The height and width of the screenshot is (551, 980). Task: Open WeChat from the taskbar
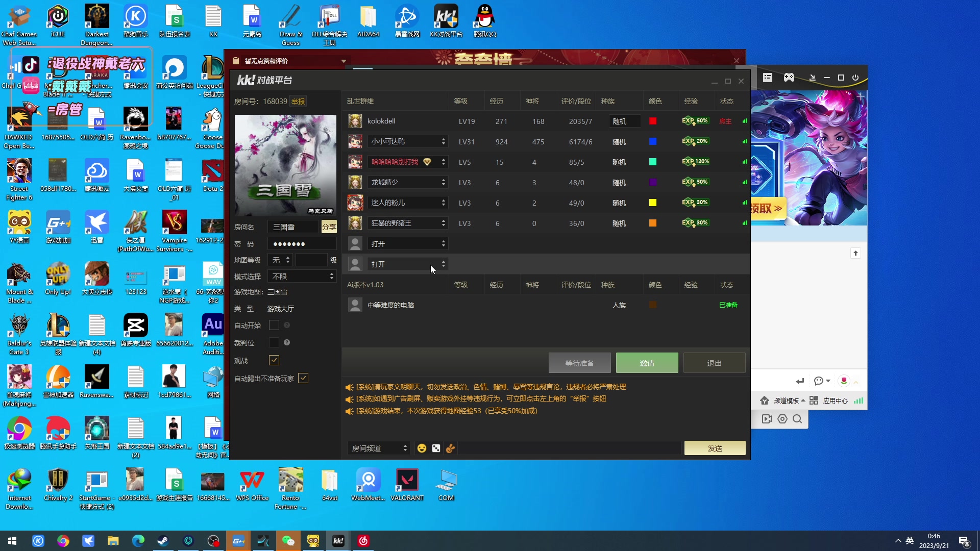(288, 541)
